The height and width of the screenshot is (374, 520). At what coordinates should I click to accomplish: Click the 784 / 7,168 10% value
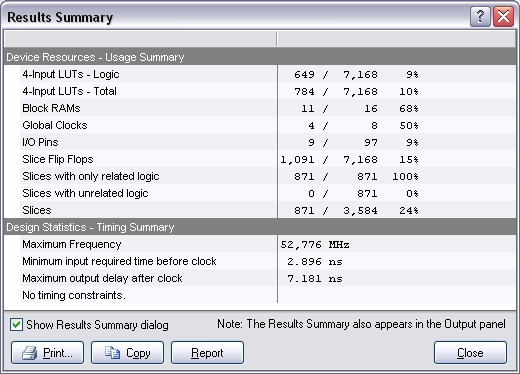coord(356,92)
